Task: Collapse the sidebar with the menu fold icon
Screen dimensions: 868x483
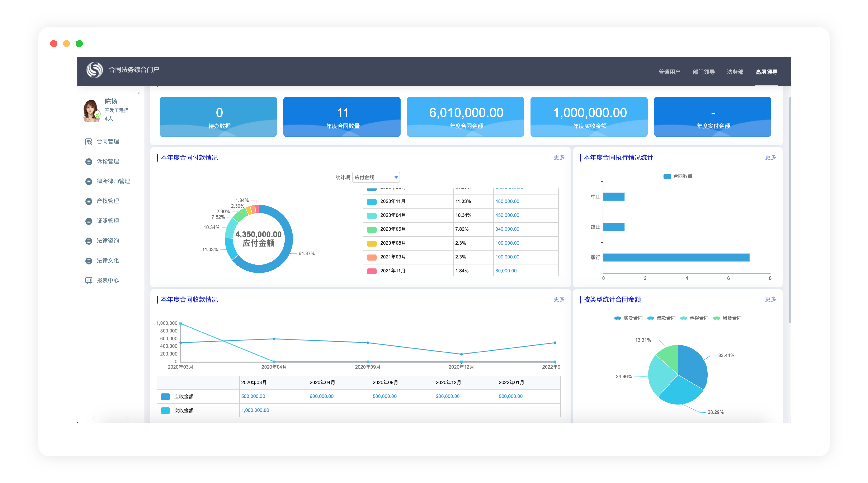Action: tap(136, 93)
